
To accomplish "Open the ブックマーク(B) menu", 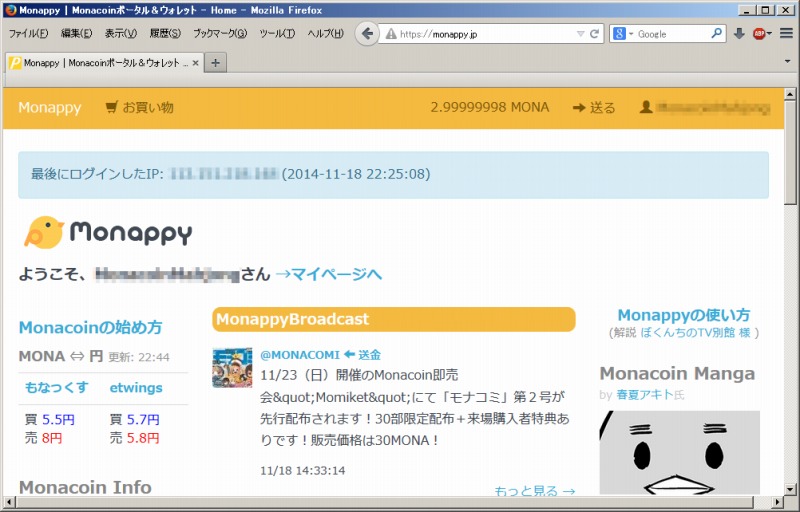I will [x=220, y=34].
